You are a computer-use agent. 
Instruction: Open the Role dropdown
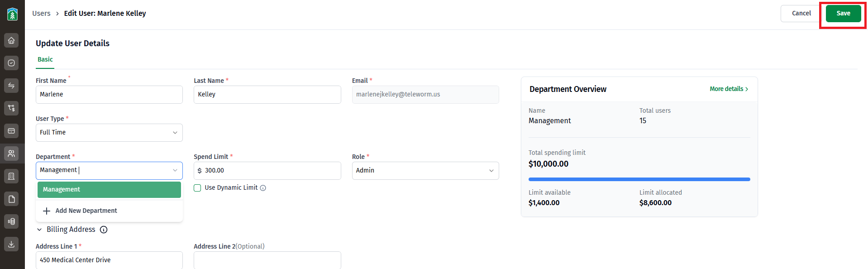[x=425, y=171]
